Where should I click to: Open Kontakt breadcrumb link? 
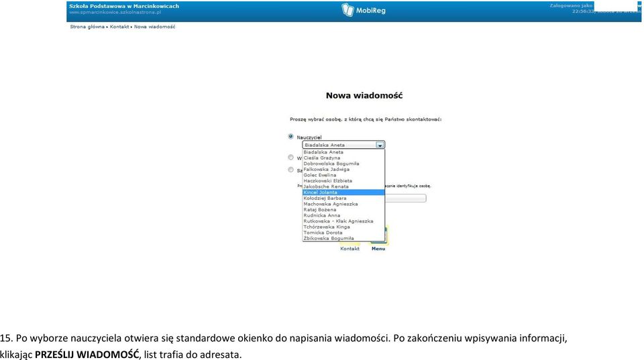click(x=119, y=27)
